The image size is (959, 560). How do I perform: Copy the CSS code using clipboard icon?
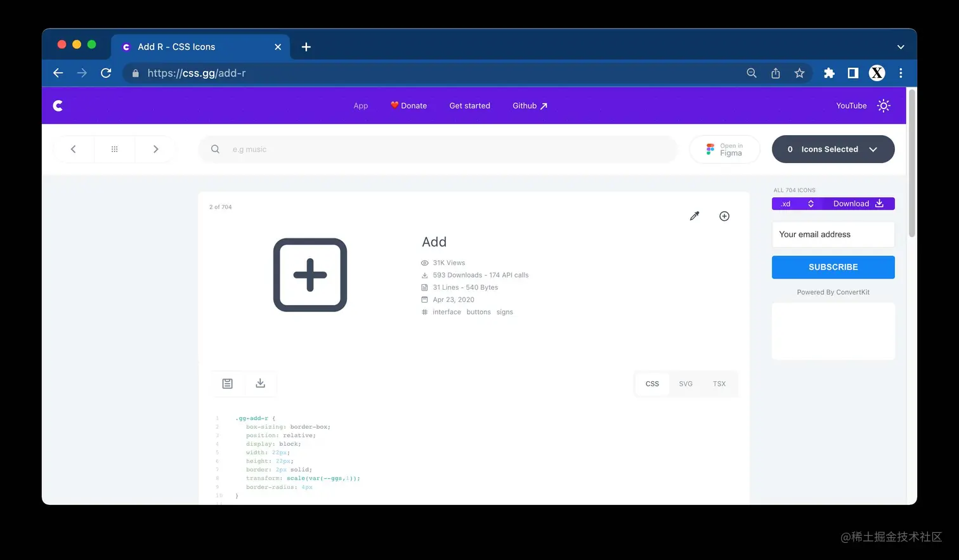(x=227, y=383)
